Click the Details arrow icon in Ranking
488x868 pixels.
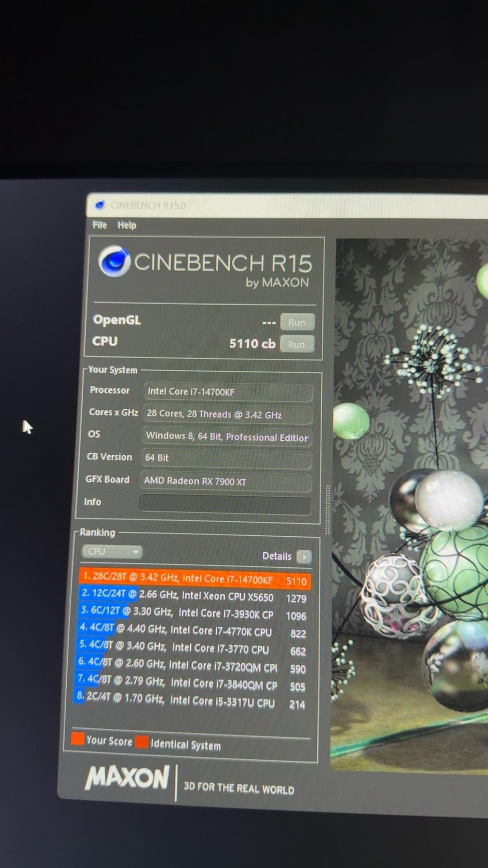click(x=304, y=557)
